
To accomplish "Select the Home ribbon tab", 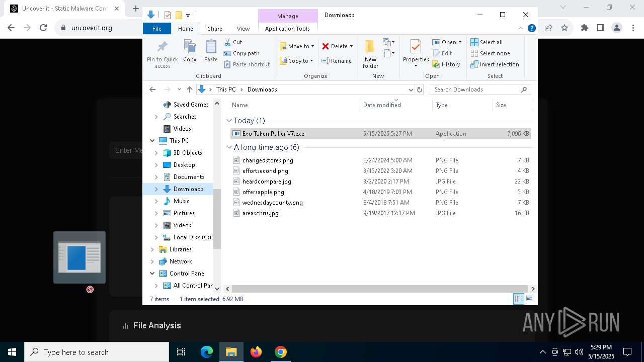I will click(186, 29).
